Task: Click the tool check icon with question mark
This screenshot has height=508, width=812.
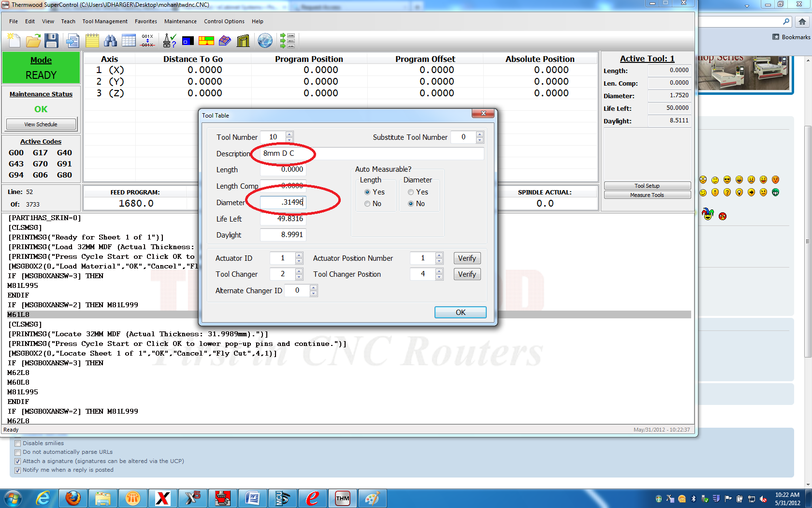Action: (170, 41)
